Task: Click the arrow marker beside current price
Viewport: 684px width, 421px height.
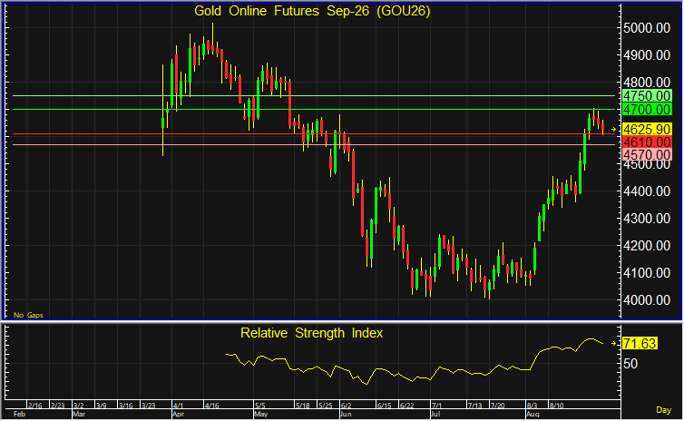Action: 614,130
